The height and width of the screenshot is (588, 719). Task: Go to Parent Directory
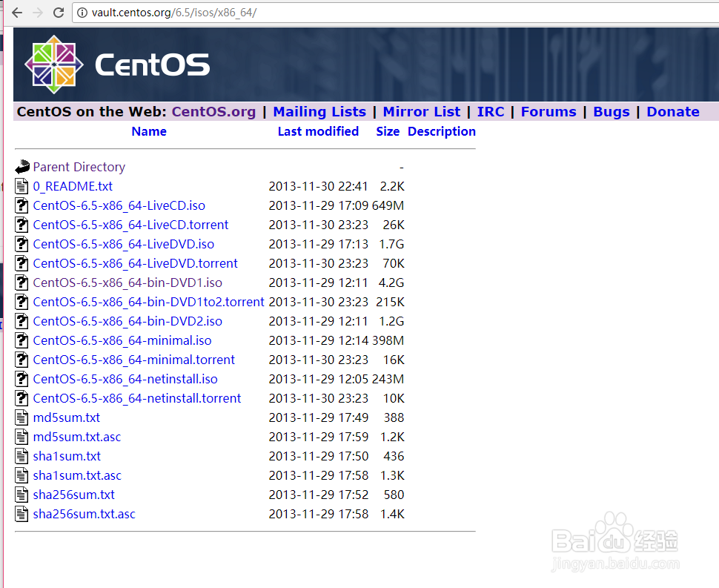(x=79, y=167)
